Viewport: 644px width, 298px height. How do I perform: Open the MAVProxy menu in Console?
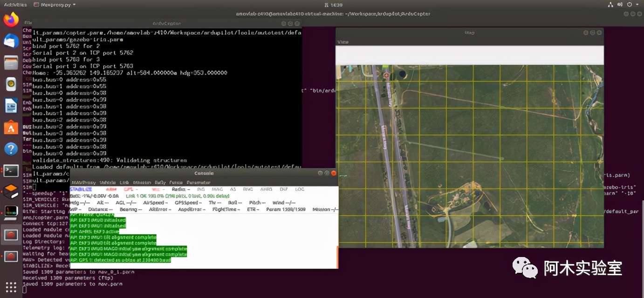pos(83,183)
